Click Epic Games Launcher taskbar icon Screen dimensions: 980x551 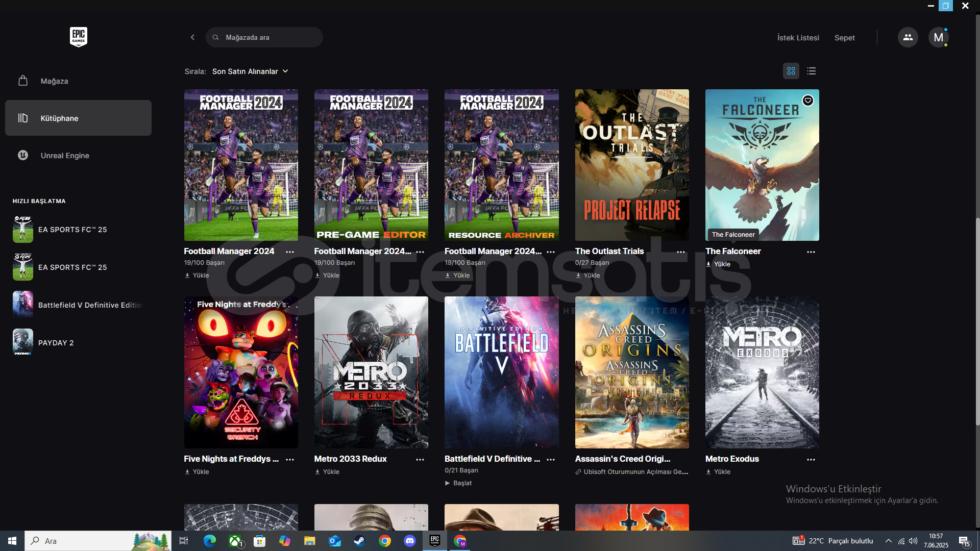coord(435,541)
